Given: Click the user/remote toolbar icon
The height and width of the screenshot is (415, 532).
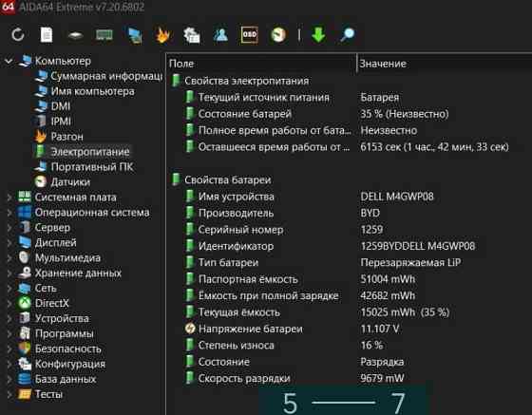Looking at the screenshot, I should (220, 34).
